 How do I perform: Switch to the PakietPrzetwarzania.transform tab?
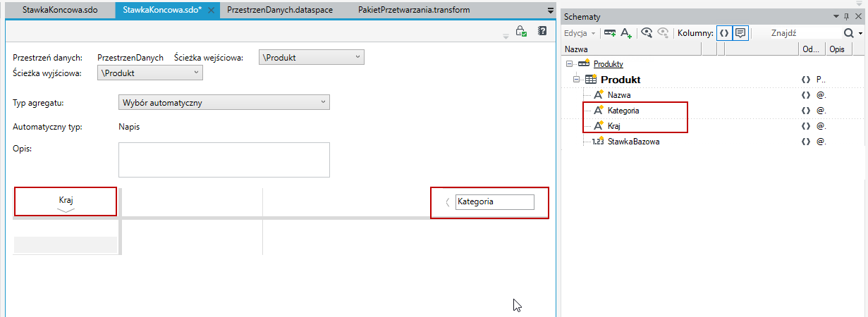click(x=414, y=11)
